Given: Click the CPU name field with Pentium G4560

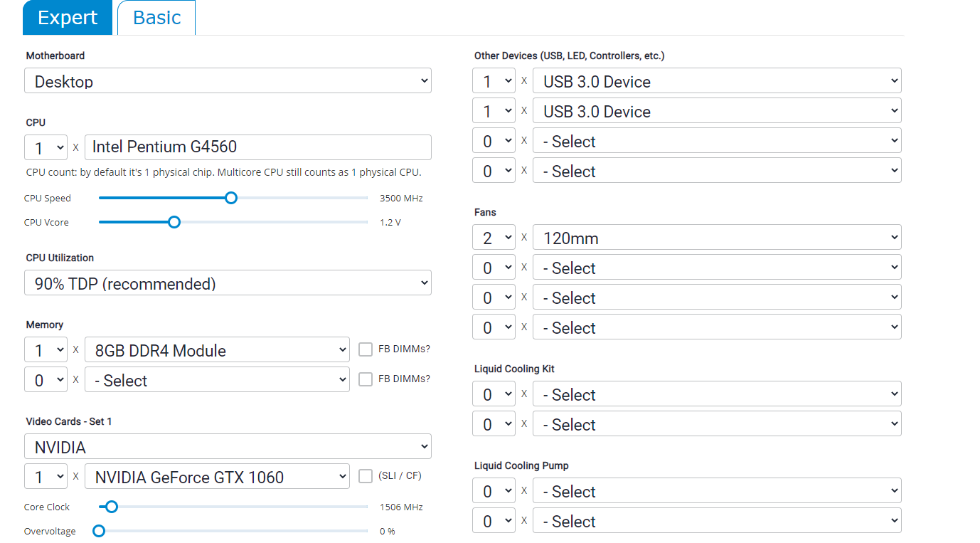Looking at the screenshot, I should 257,147.
